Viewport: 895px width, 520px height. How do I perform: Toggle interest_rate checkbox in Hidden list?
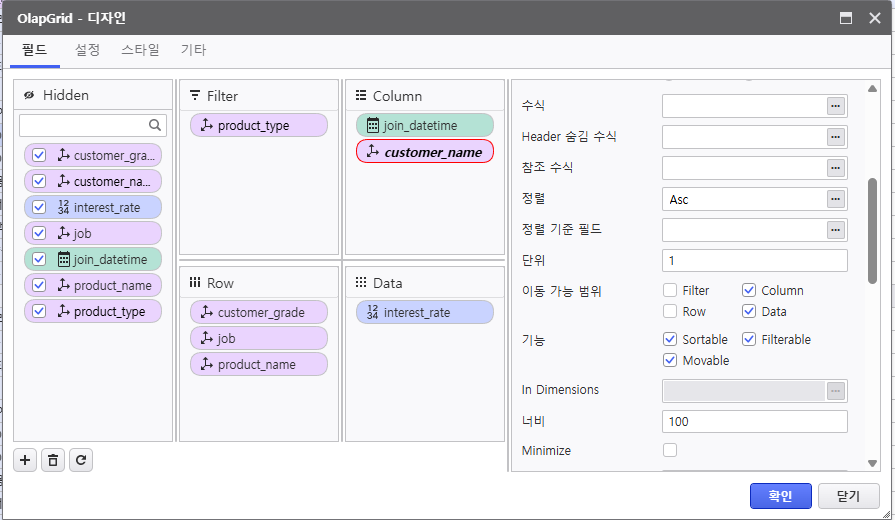pyautogui.click(x=39, y=207)
